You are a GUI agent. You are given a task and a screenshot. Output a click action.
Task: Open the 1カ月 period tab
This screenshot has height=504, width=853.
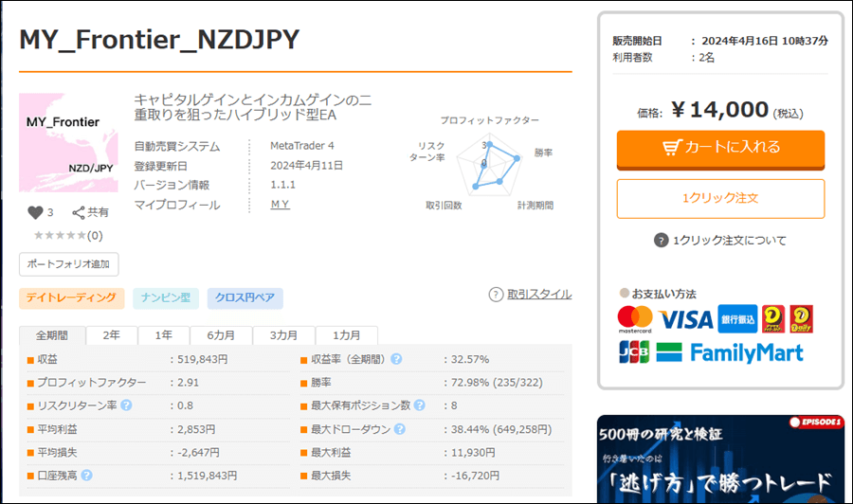click(345, 335)
